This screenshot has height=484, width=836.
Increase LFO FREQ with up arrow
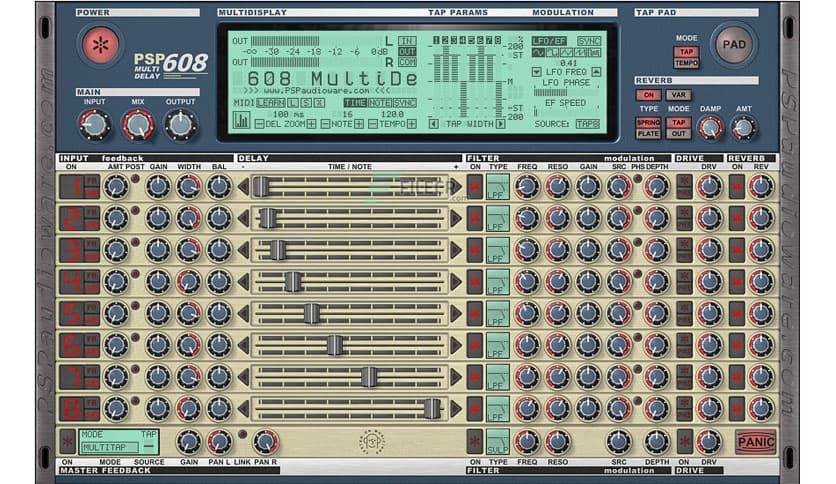596,71
